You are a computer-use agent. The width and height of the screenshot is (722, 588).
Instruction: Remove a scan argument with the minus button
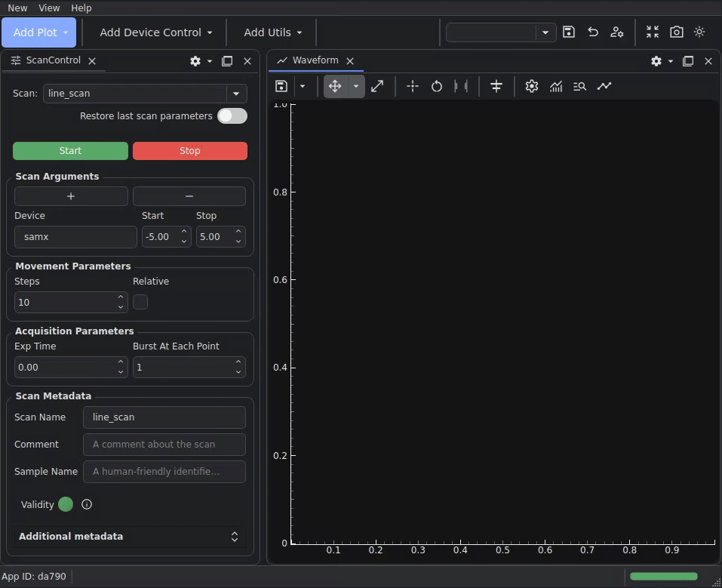click(189, 196)
